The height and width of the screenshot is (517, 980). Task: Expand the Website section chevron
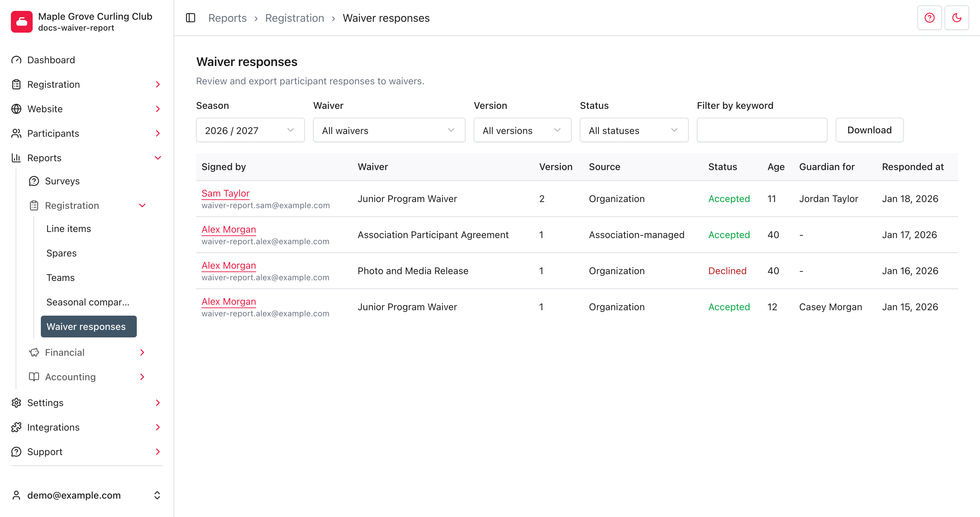(158, 109)
